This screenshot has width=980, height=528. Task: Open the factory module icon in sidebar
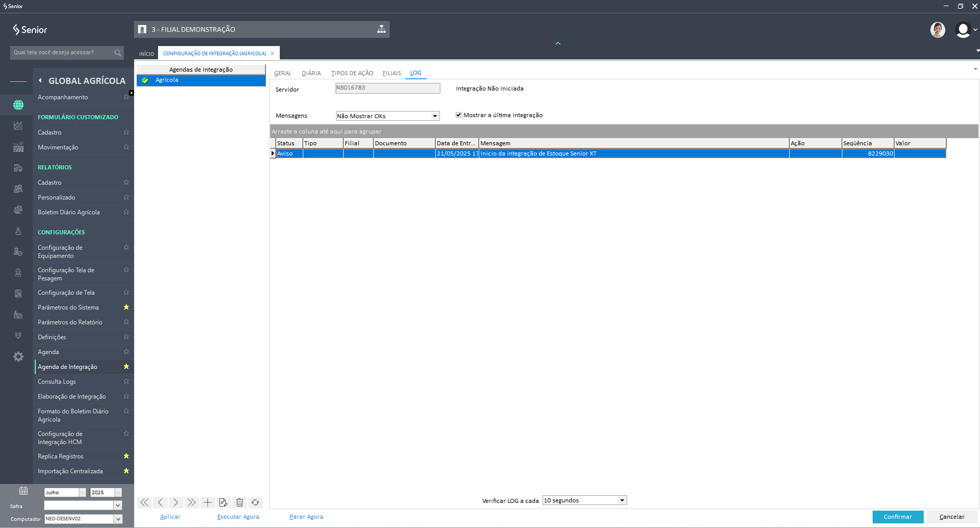coord(18,315)
